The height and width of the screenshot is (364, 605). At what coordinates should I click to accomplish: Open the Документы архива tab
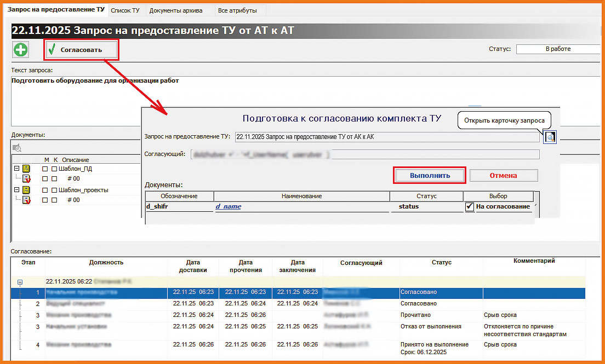175,10
